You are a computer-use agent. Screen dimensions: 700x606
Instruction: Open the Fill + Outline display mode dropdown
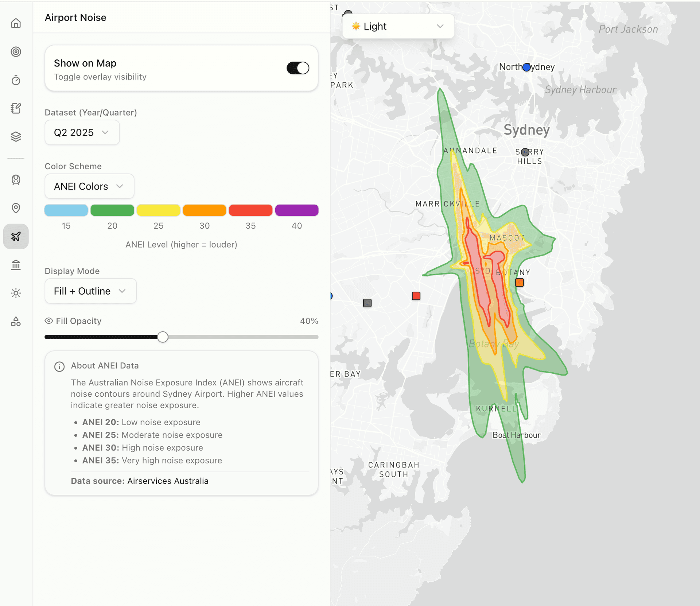tap(90, 291)
